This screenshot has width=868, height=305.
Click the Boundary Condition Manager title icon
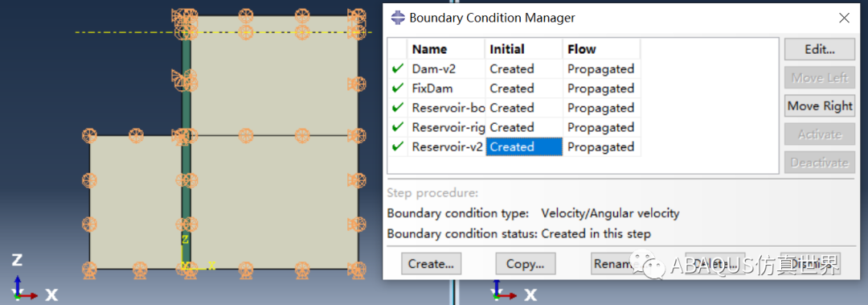[x=397, y=18]
